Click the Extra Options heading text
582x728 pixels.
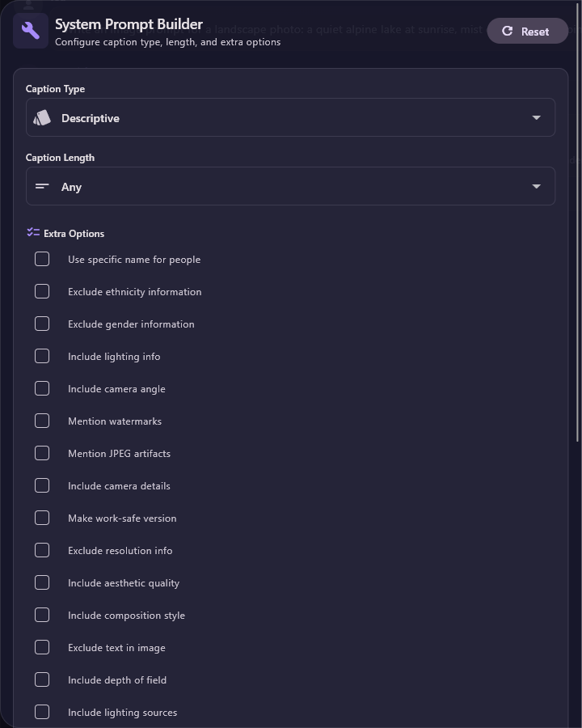[74, 234]
